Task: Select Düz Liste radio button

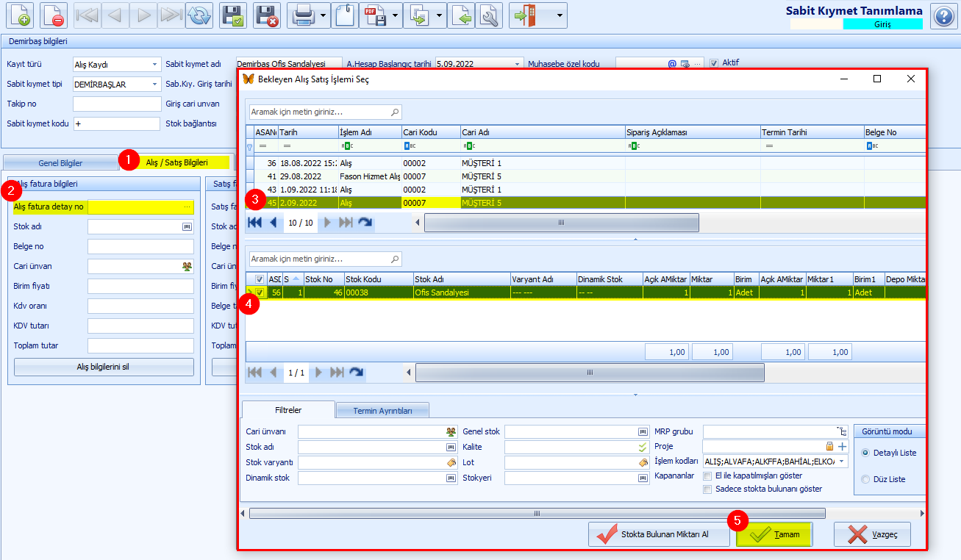Action: [865, 479]
